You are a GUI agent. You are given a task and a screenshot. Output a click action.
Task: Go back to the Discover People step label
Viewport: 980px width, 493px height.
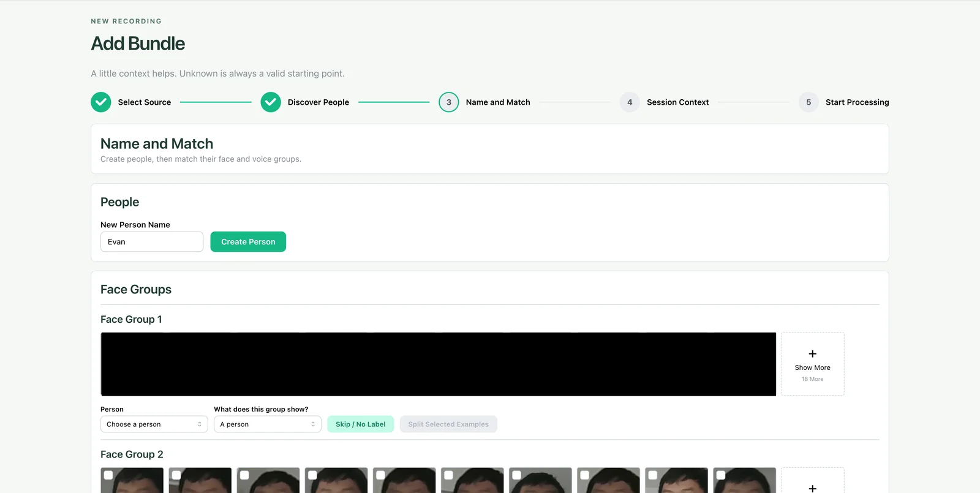pyautogui.click(x=318, y=102)
